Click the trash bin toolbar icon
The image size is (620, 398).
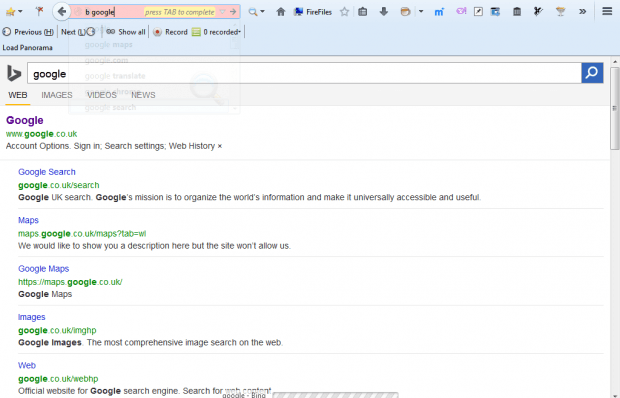[x=517, y=12]
